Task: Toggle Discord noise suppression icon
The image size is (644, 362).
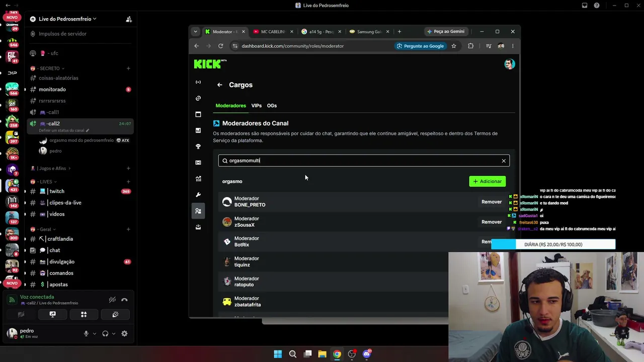Action: tap(112, 300)
